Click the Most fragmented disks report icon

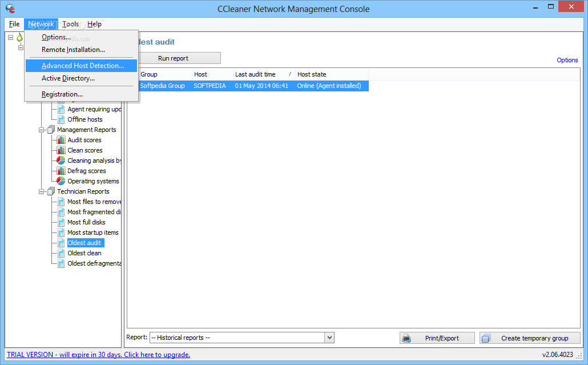tap(61, 212)
